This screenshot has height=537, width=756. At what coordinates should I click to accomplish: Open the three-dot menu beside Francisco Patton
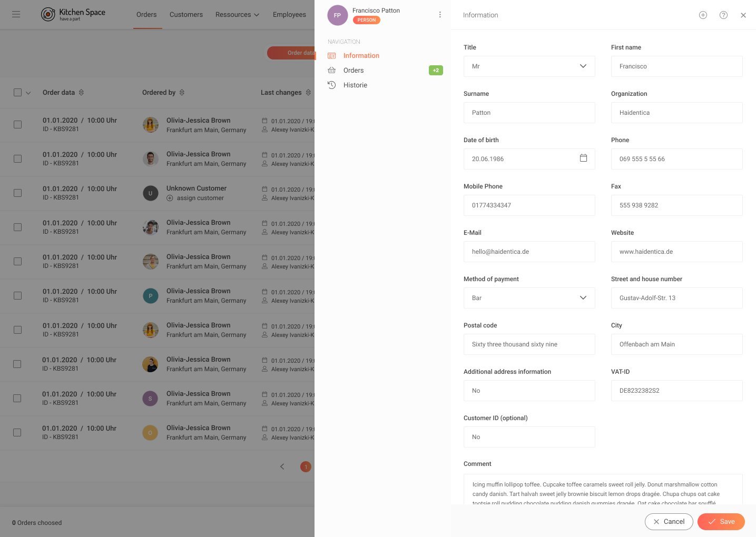[x=440, y=15]
